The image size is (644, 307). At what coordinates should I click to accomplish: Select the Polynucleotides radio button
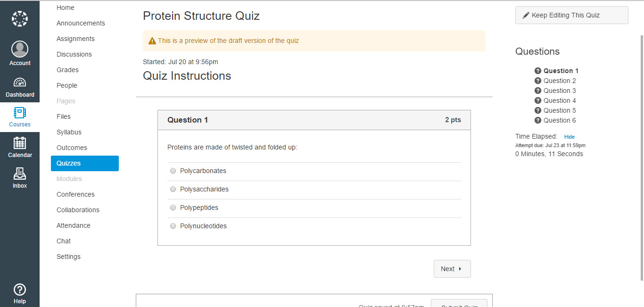173,226
